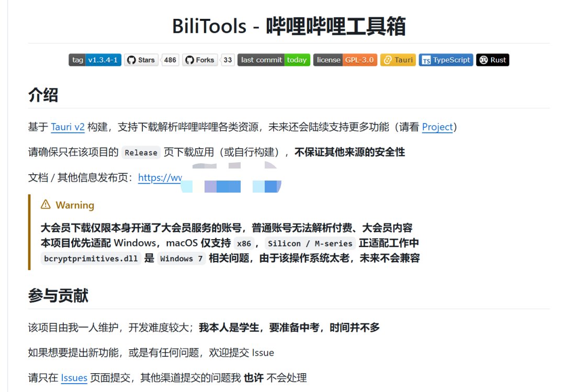Click the tag v1.3.4-1 badge
The height and width of the screenshot is (392, 565).
tap(95, 60)
